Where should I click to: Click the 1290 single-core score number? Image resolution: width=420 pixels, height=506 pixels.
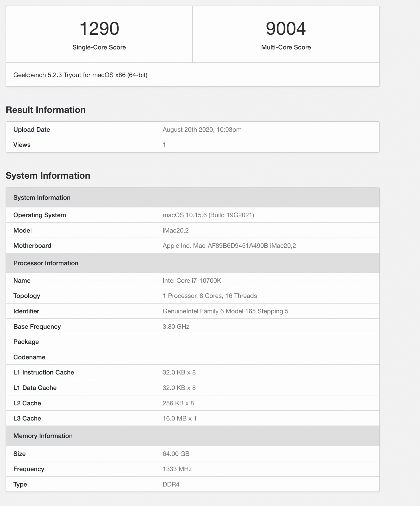pos(99,28)
